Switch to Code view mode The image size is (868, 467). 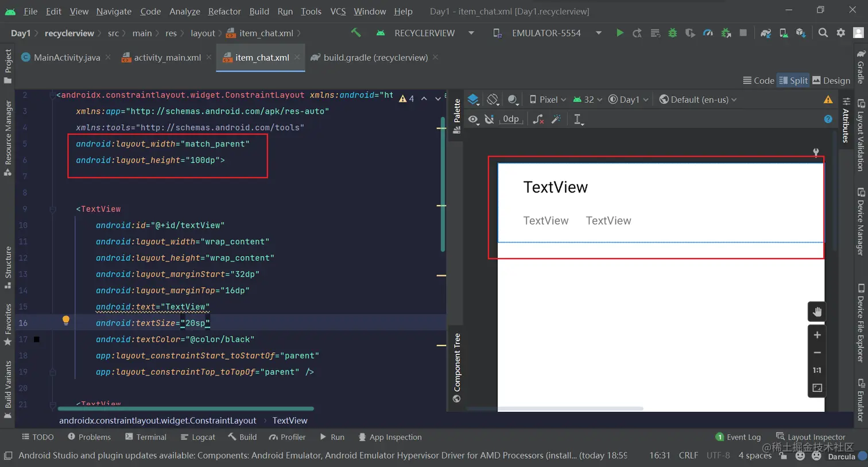(758, 80)
